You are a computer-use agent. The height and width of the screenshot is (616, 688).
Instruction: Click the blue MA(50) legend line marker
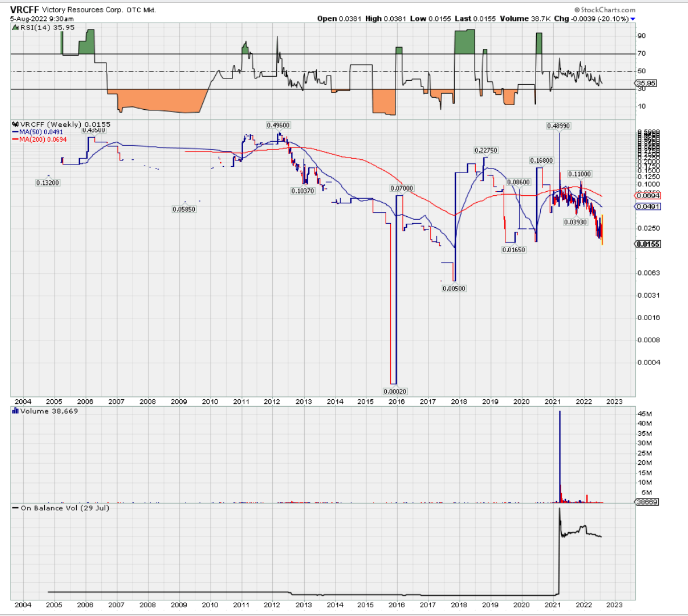point(15,132)
